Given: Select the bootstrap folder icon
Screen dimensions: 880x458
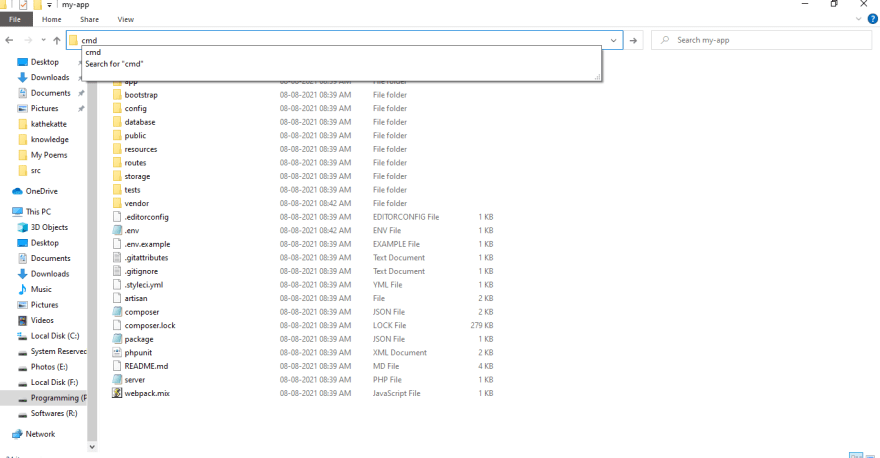Looking at the screenshot, I should [117, 95].
